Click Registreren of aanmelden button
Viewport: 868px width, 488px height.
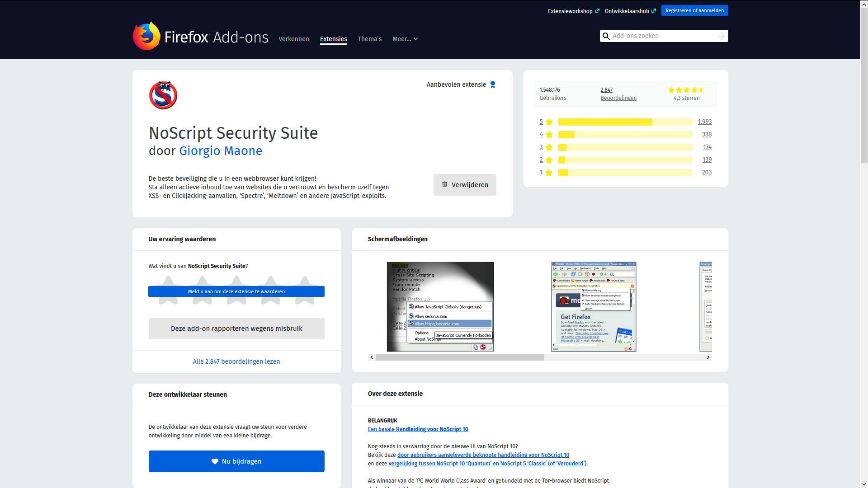(x=694, y=10)
